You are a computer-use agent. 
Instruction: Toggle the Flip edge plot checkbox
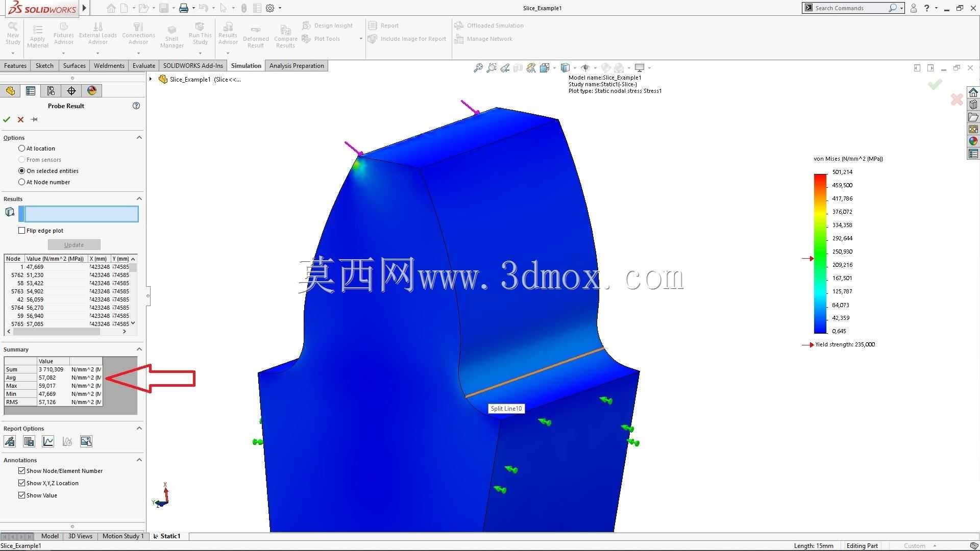pos(21,231)
